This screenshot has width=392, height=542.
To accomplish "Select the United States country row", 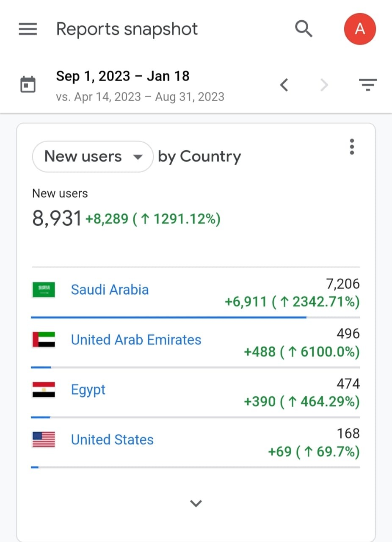I will point(196,442).
